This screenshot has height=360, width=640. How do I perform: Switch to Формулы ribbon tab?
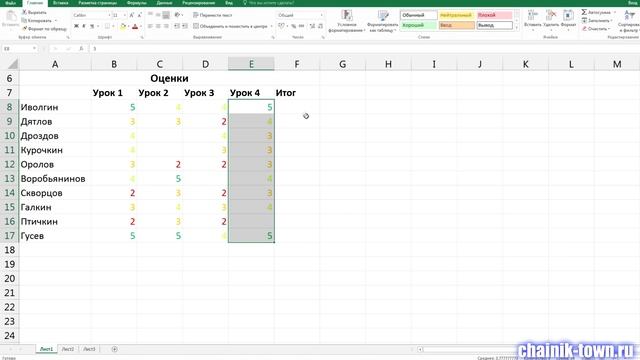pos(136,3)
